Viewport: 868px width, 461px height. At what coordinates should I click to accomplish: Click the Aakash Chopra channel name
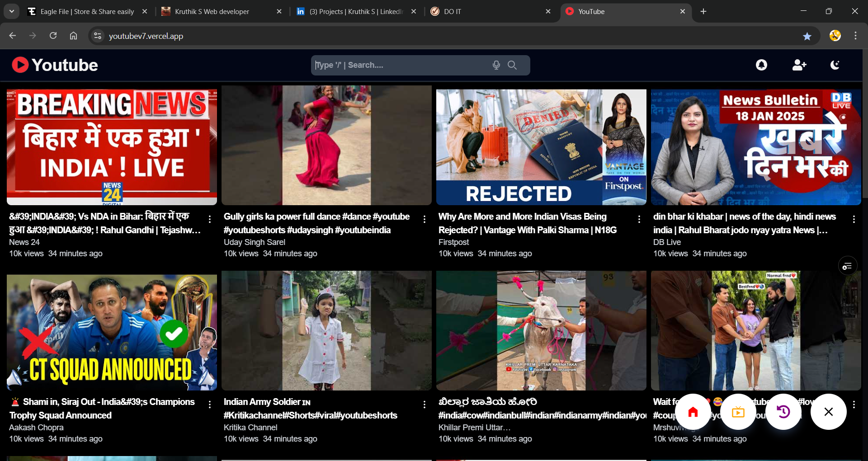click(x=36, y=428)
